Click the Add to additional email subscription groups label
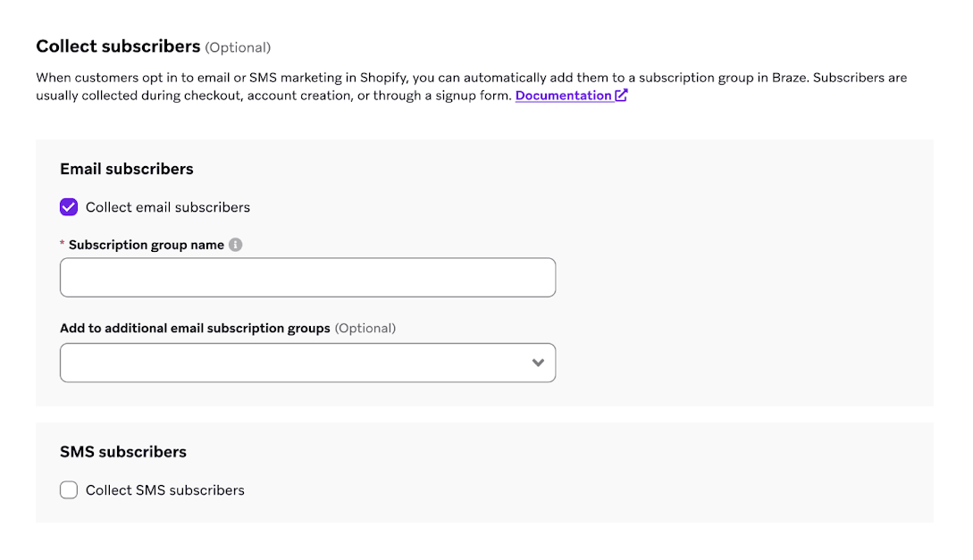The image size is (973, 560). coord(195,329)
